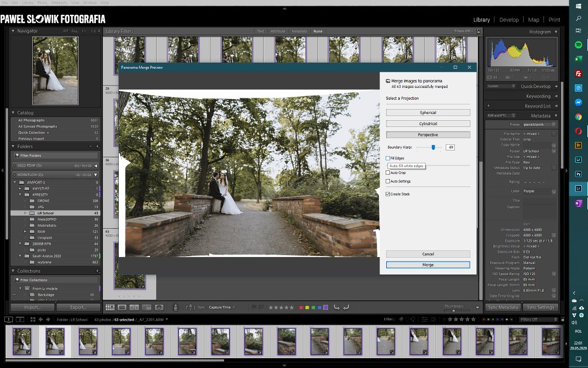The height and width of the screenshot is (368, 588).
Task: Choose the Cylindrical projection
Action: 428,123
